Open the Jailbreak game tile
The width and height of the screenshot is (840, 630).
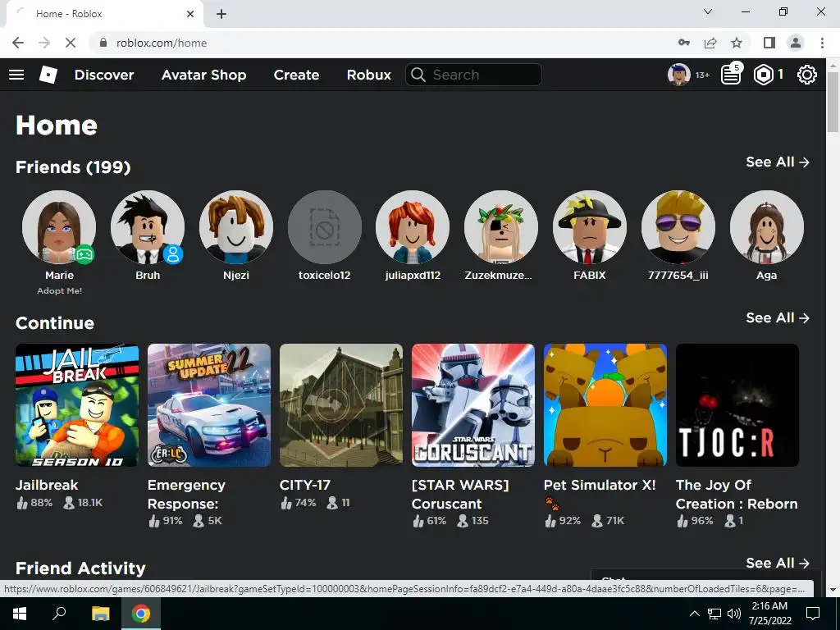click(77, 405)
